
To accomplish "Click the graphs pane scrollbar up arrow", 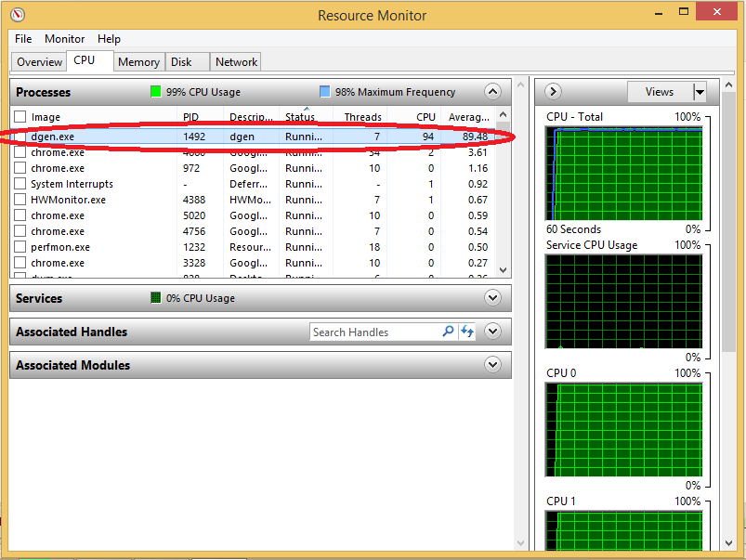I will [728, 85].
